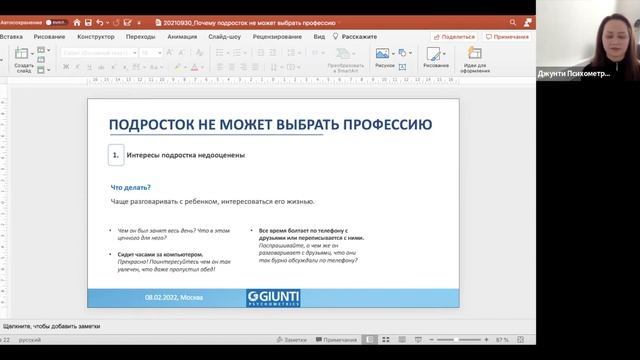Click the Shapes icon beside Picture

(x=402, y=53)
